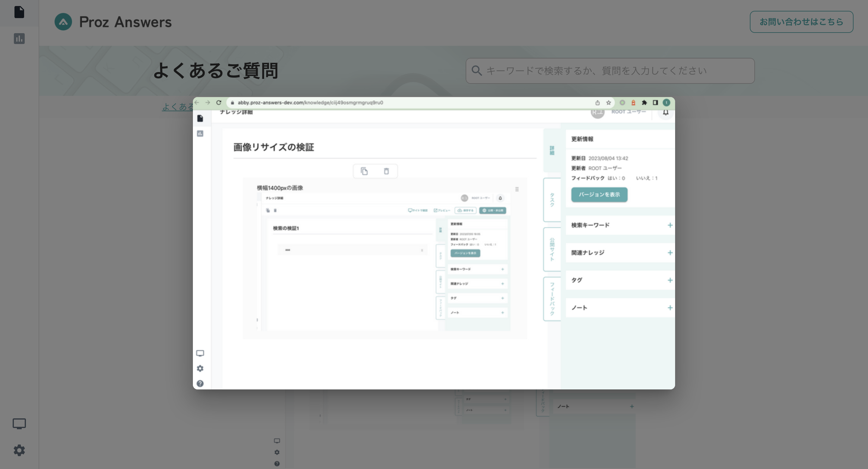Screen dimensions: 868x469
Task: Click the browser reload icon in the popup
Action: [219, 102]
